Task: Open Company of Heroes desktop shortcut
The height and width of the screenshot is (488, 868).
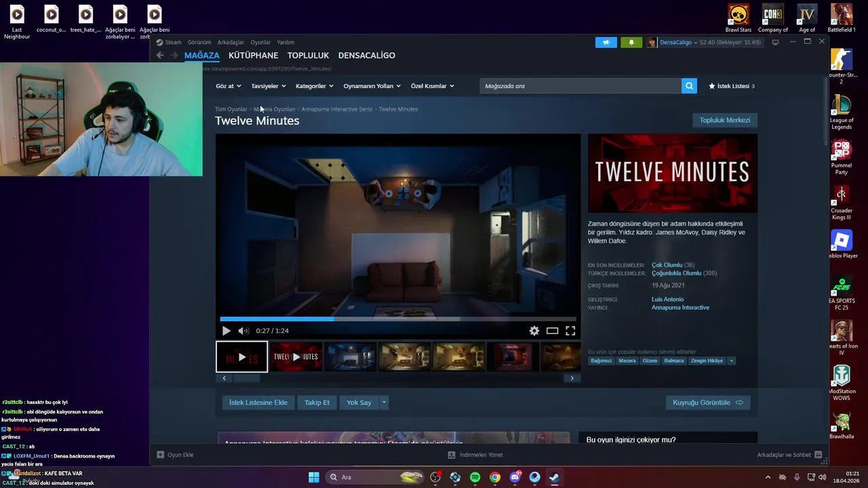Action: click(x=773, y=18)
